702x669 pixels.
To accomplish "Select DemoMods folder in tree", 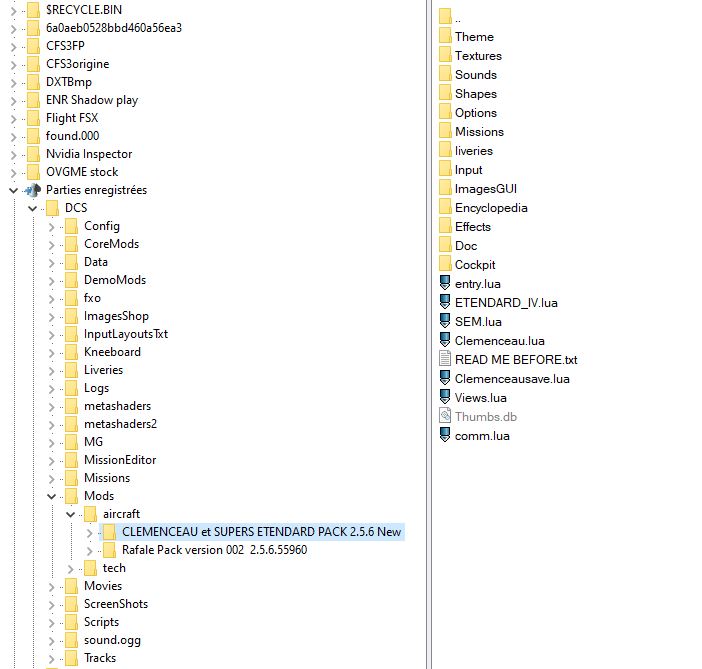I will [115, 280].
